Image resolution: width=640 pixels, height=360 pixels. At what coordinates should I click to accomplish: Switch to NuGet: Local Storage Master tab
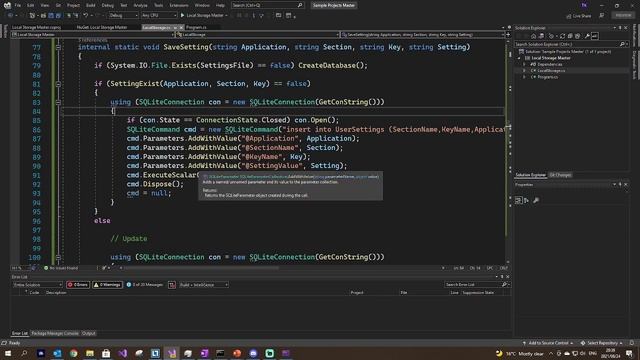(x=102, y=27)
